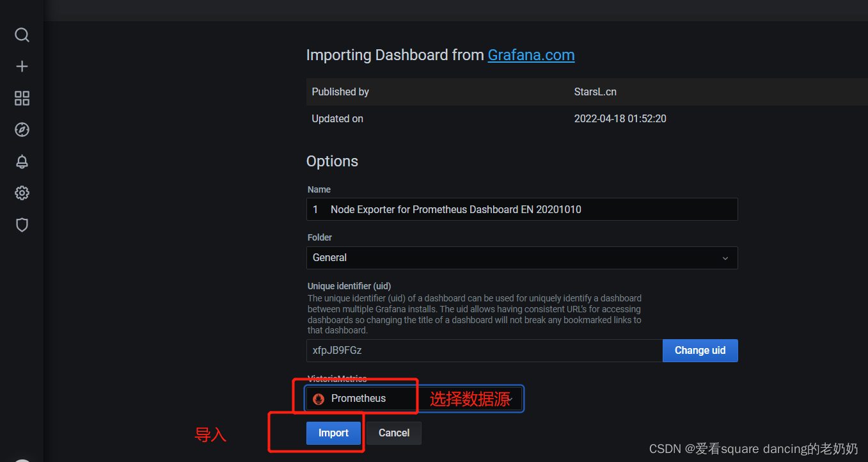Click the Prometheus flame icon
This screenshot has height=462, width=868.
tap(319, 399)
